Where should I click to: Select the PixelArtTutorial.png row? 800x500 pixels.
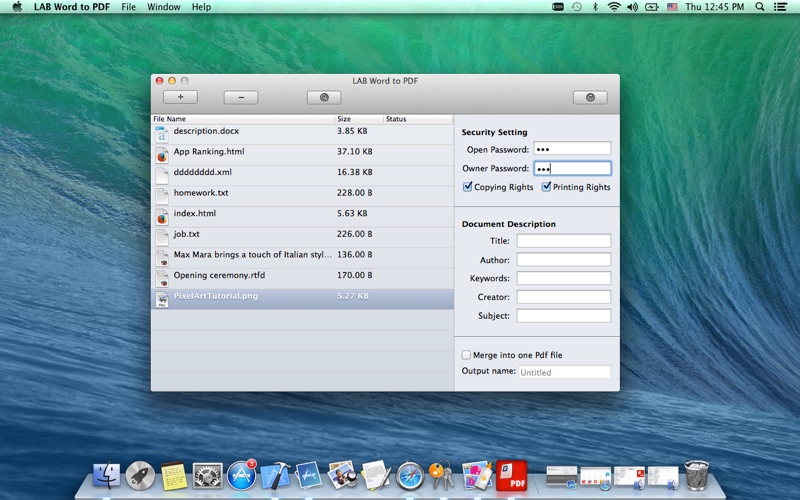302,299
